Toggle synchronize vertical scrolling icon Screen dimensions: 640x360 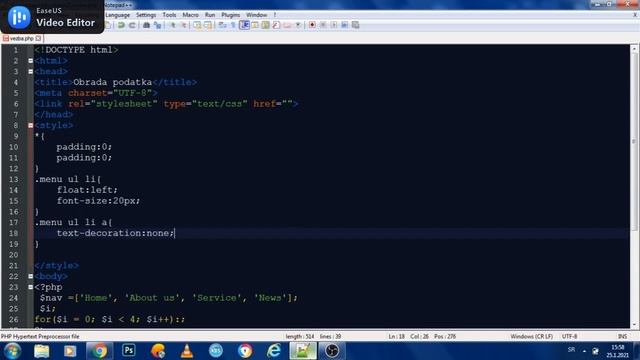(x=197, y=25)
